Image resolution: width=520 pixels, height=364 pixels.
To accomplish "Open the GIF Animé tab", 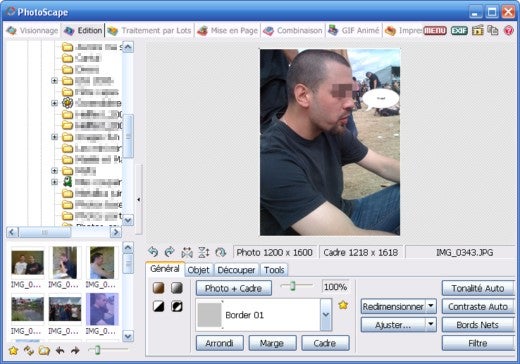I will click(x=354, y=31).
